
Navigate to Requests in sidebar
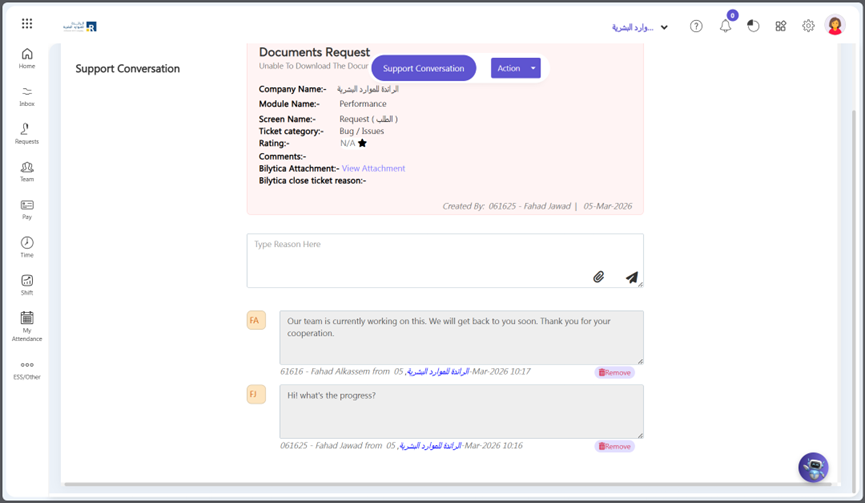tap(27, 134)
